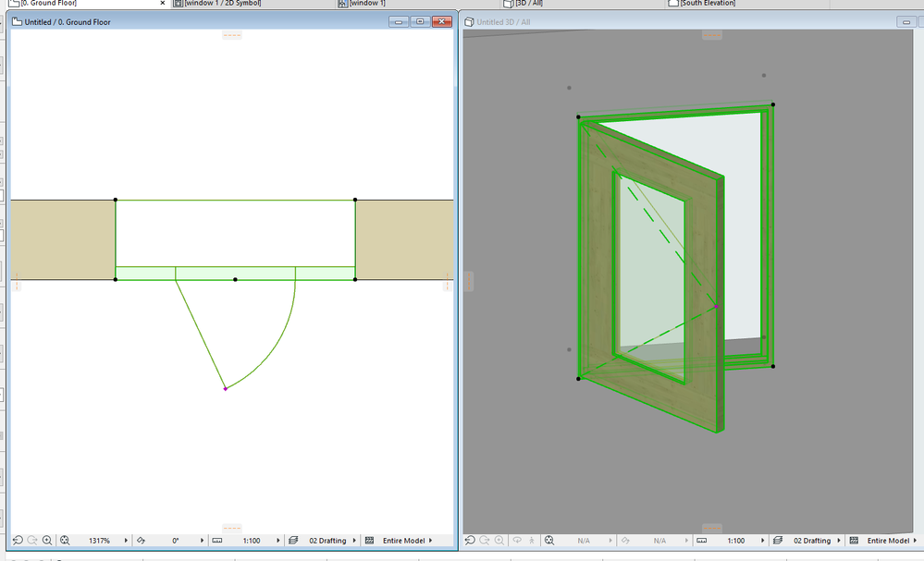Open 0° orientation menu arrow in floor plan
924x561 pixels.
[203, 541]
